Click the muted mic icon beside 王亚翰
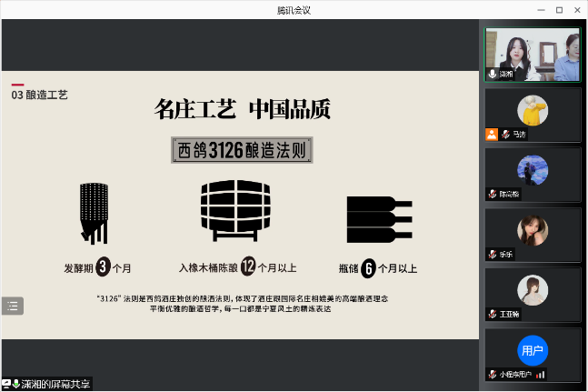588x392 pixels. pyautogui.click(x=493, y=315)
